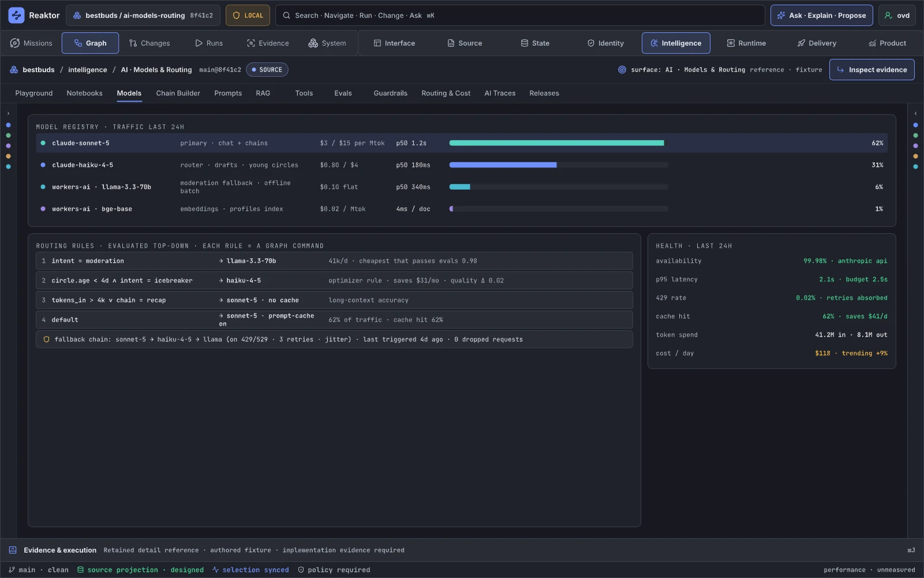924x578 pixels.
Task: Open Runs via its play icon
Action: (199, 43)
